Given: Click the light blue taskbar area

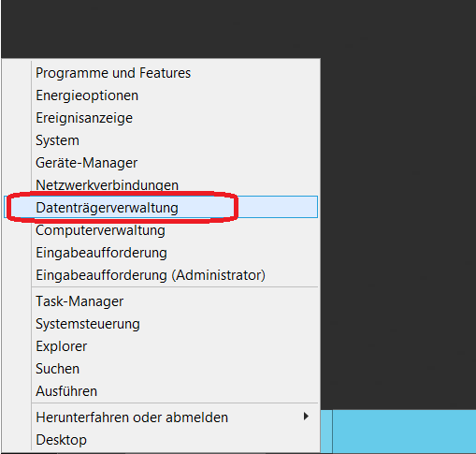Looking at the screenshot, I should pyautogui.click(x=404, y=432).
